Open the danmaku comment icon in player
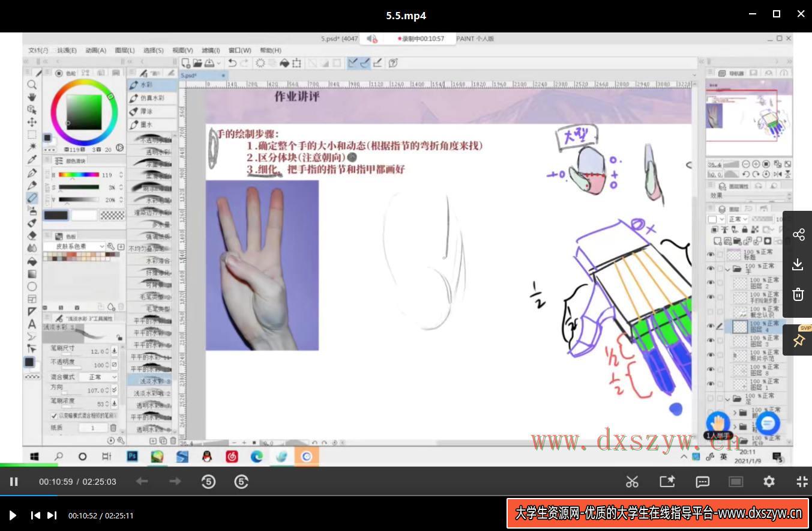This screenshot has width=812, height=531. 702,481
